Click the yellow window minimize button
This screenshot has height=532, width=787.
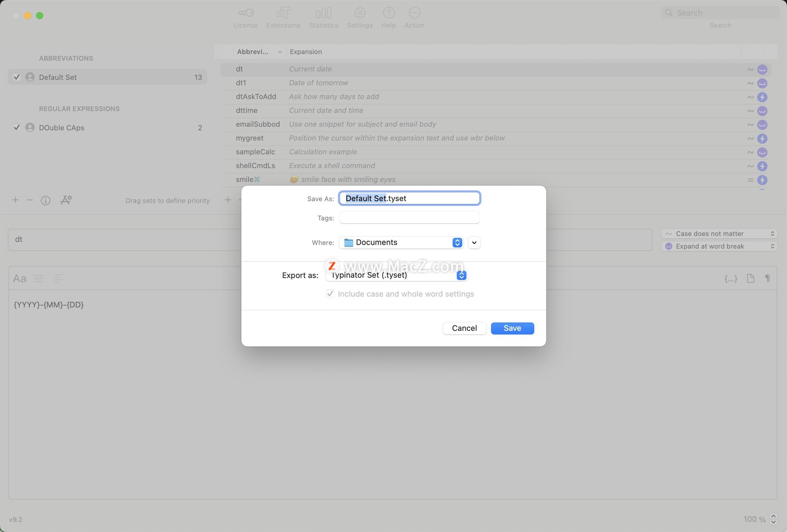(27, 16)
